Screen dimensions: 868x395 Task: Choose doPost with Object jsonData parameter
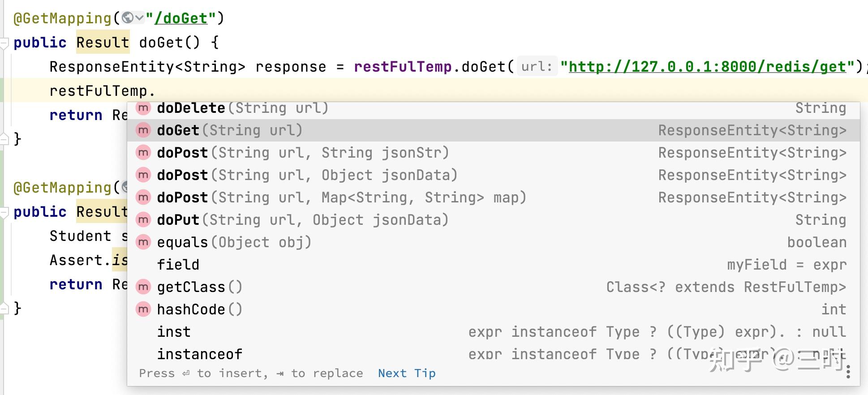coord(493,175)
